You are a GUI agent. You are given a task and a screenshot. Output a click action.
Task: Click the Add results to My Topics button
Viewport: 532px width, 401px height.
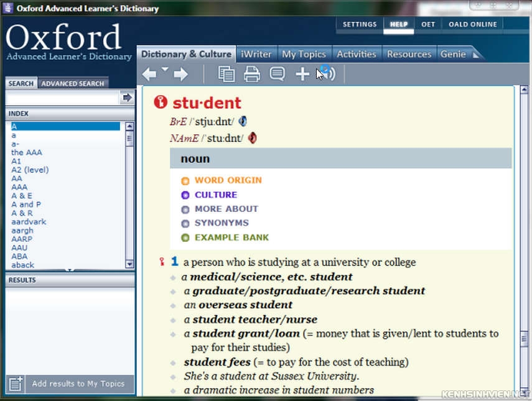[69, 384]
